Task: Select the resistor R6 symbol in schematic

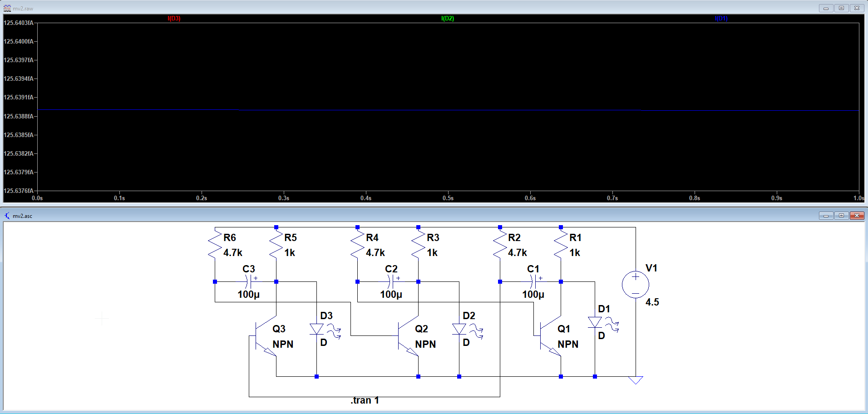Action: click(215, 245)
